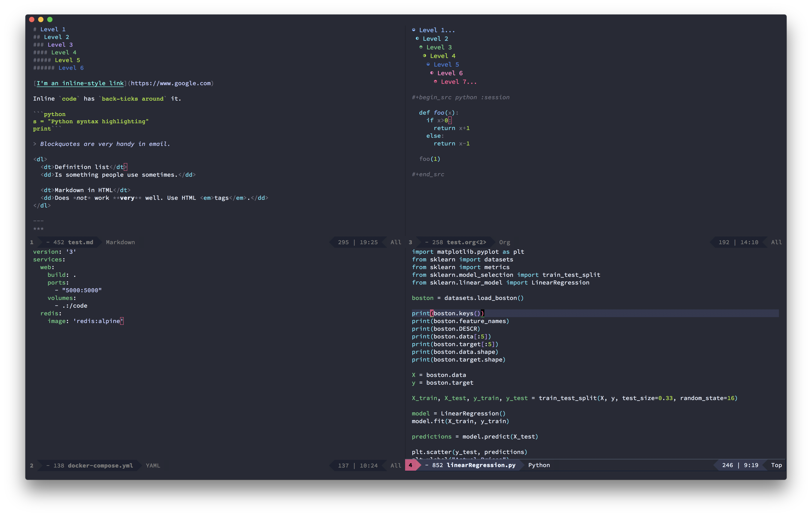Click the Level 3 org heading bullet
This screenshot has width=812, height=516.
coord(421,47)
